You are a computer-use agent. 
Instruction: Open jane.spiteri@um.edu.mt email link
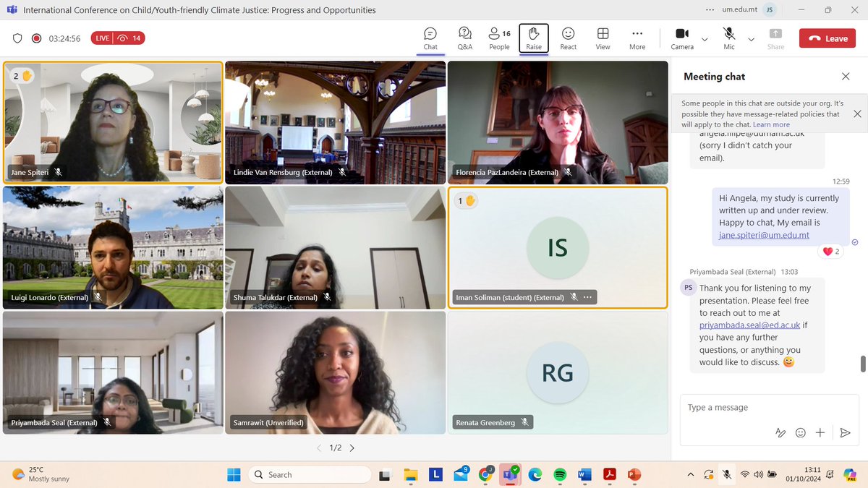click(764, 235)
